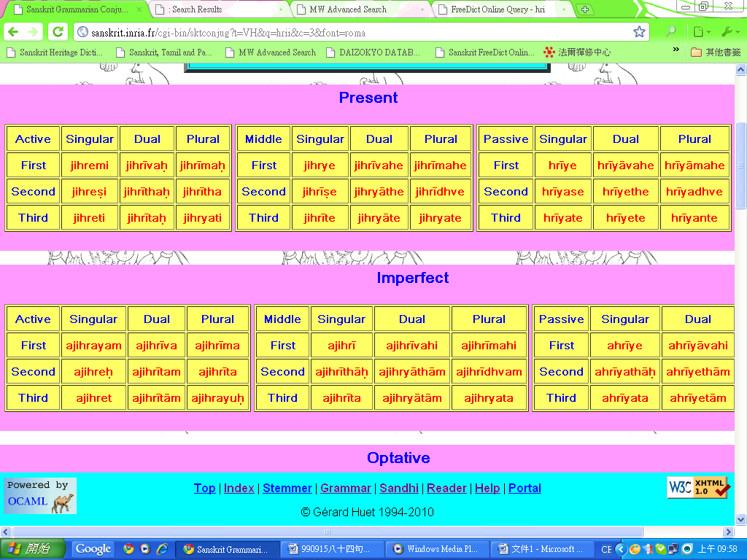Image resolution: width=747 pixels, height=560 pixels.
Task: Expand the hidden bookmarks chevron
Action: pos(676,50)
